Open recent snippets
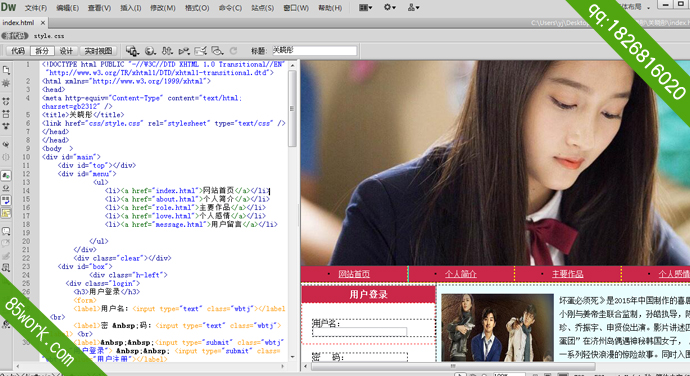 coord(6,268)
